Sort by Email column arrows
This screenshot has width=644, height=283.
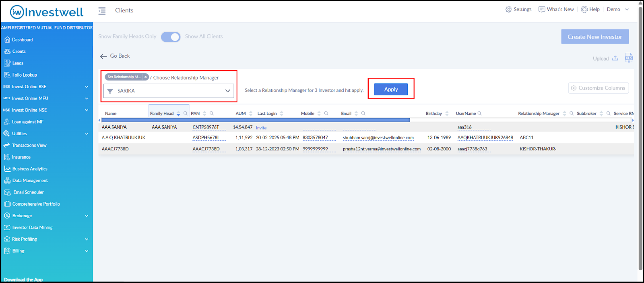(356, 113)
